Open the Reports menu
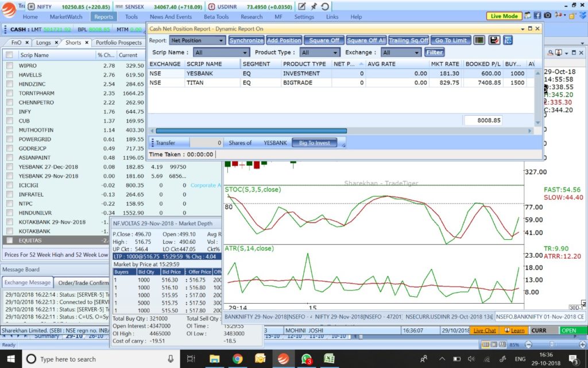 (104, 17)
